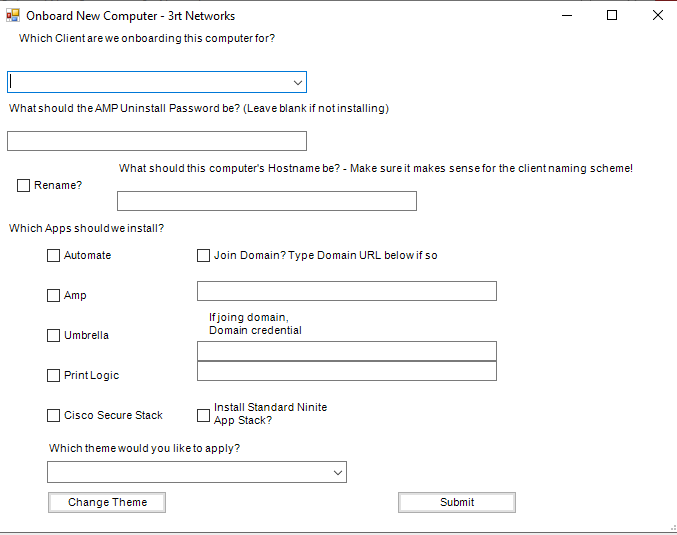Image resolution: width=677 pixels, height=535 pixels.
Task: Click the Domain URL input field
Action: click(346, 291)
